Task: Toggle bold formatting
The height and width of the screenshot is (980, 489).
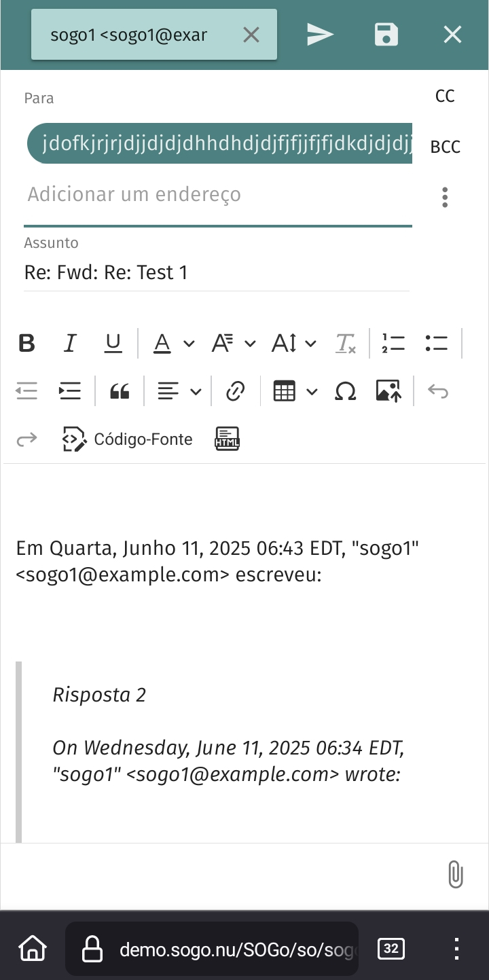Action: click(26, 344)
